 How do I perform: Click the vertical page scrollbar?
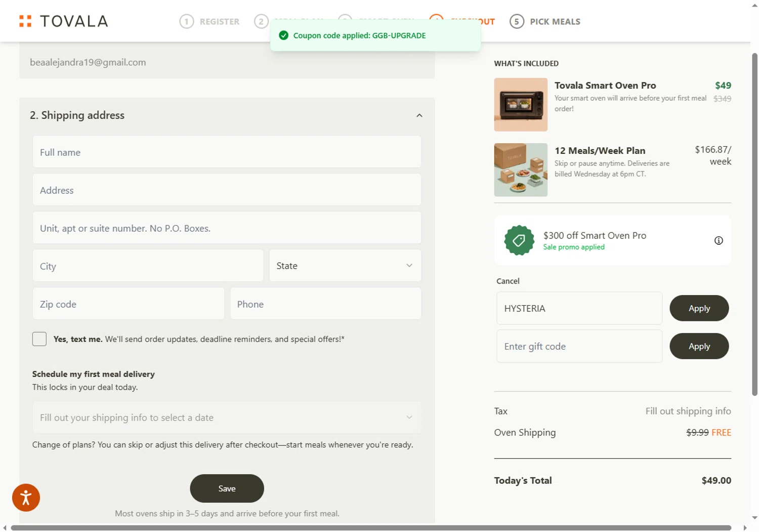(754, 224)
